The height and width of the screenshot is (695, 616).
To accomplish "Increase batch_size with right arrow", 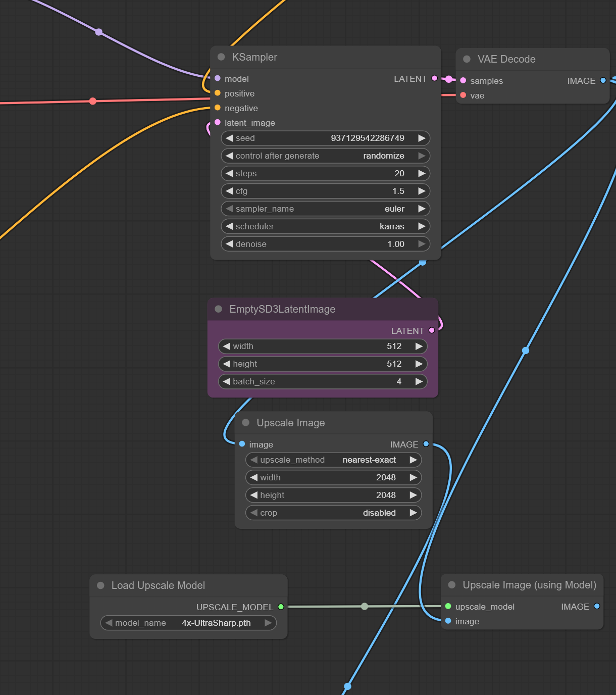I will click(x=419, y=381).
